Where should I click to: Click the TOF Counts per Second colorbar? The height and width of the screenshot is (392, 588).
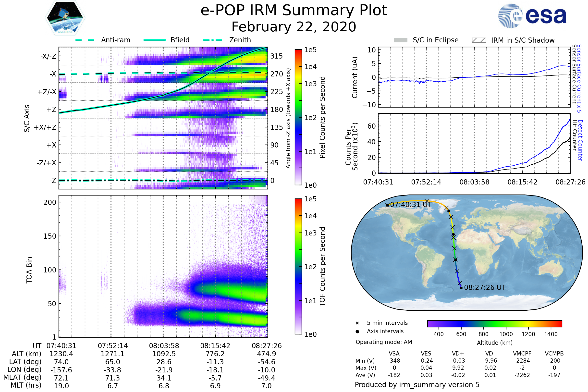(298, 266)
